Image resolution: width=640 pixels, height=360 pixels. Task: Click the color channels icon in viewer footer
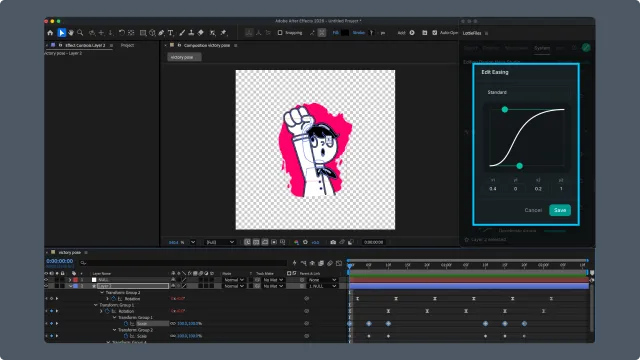click(296, 242)
